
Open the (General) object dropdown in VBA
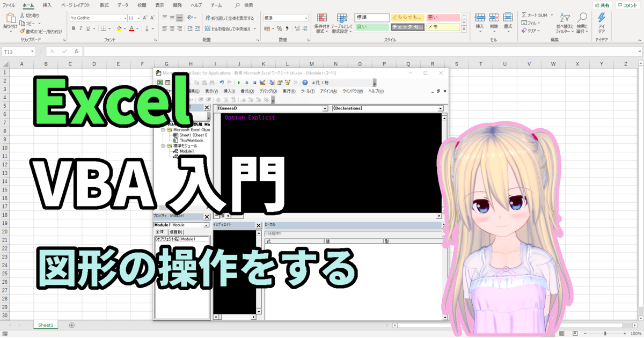[x=325, y=108]
